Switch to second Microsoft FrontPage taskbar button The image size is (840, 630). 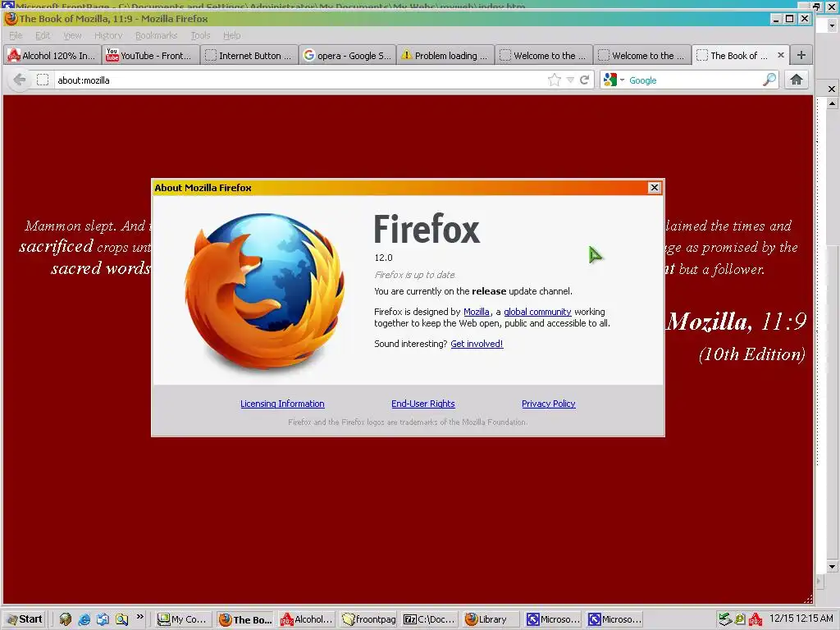(x=615, y=619)
